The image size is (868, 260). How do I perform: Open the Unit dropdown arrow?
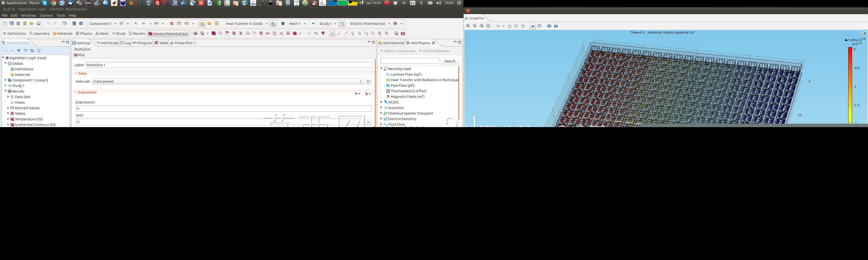pos(368,122)
